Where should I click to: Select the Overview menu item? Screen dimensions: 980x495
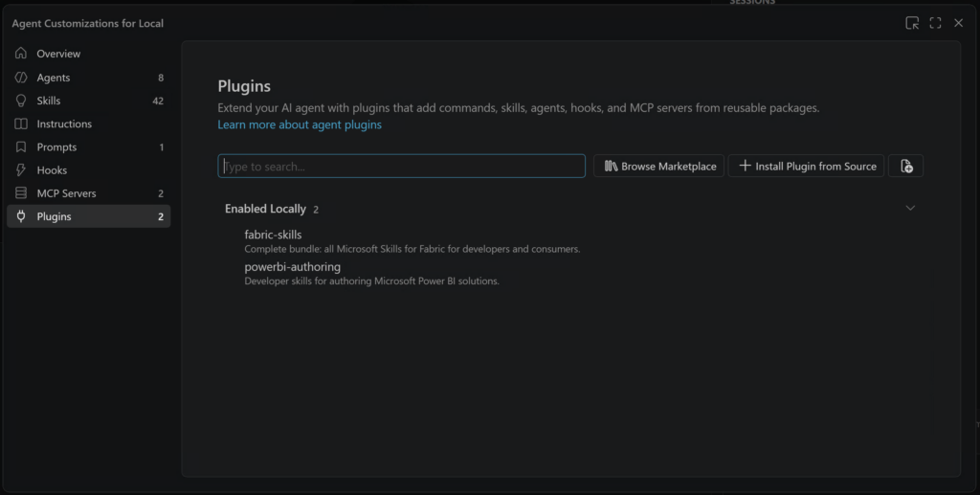[89, 54]
